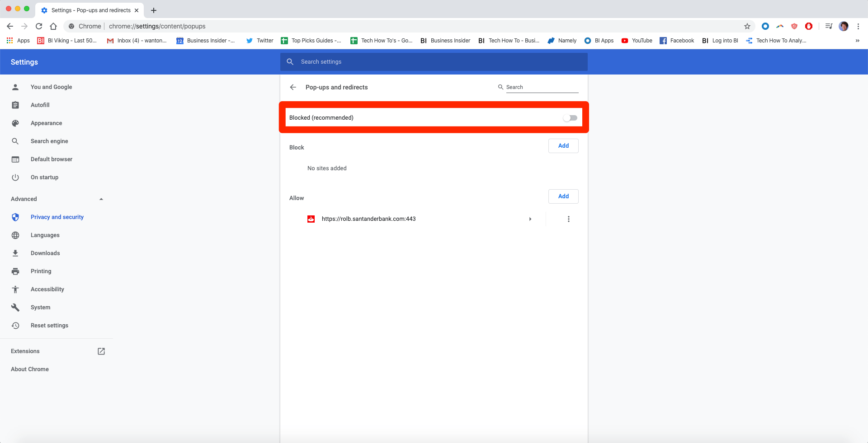Bookmark this page with the star icon
868x443 pixels.
tap(747, 26)
